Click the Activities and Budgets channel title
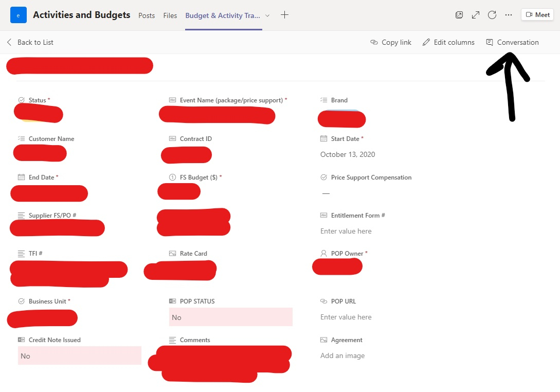Image resolution: width=560 pixels, height=392 pixels. 81,15
